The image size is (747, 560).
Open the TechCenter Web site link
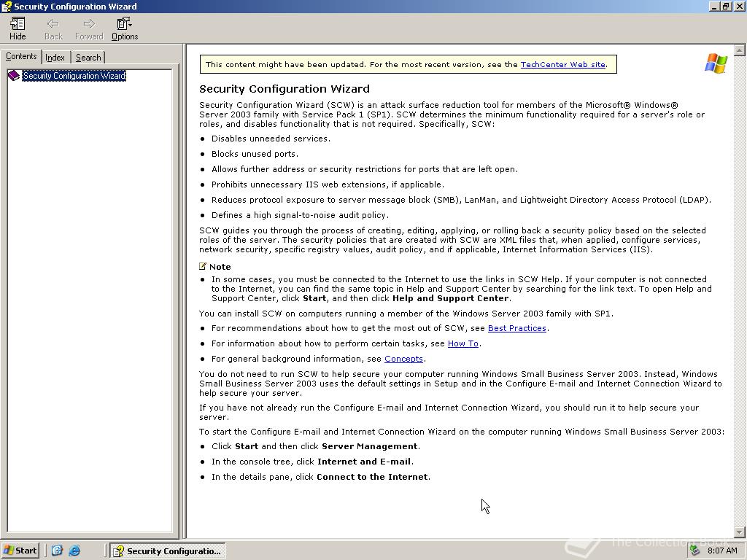click(562, 64)
